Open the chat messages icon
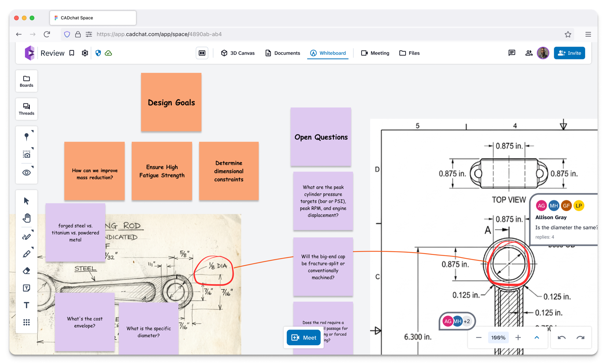Screen dimensions: 607x364 pos(512,53)
